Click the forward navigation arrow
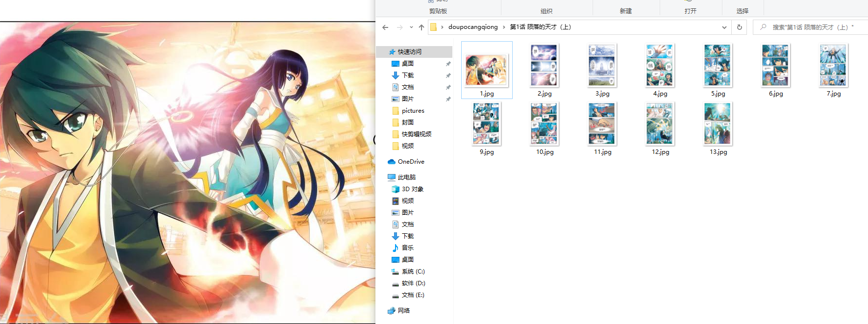The image size is (868, 324). 399,27
